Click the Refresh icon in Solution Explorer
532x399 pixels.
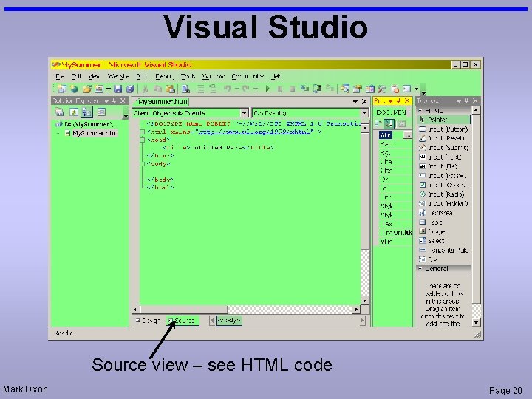point(74,112)
